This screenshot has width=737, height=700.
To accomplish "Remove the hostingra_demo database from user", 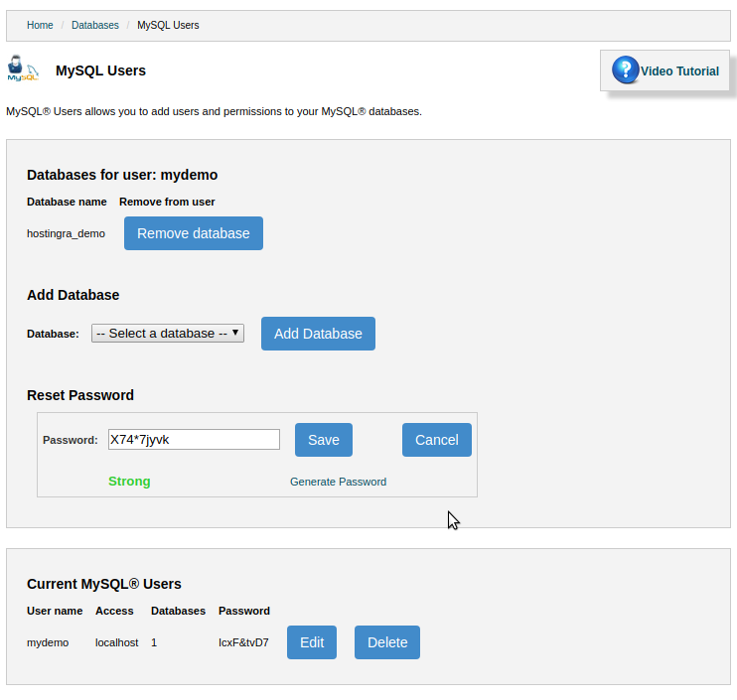I will (193, 233).
